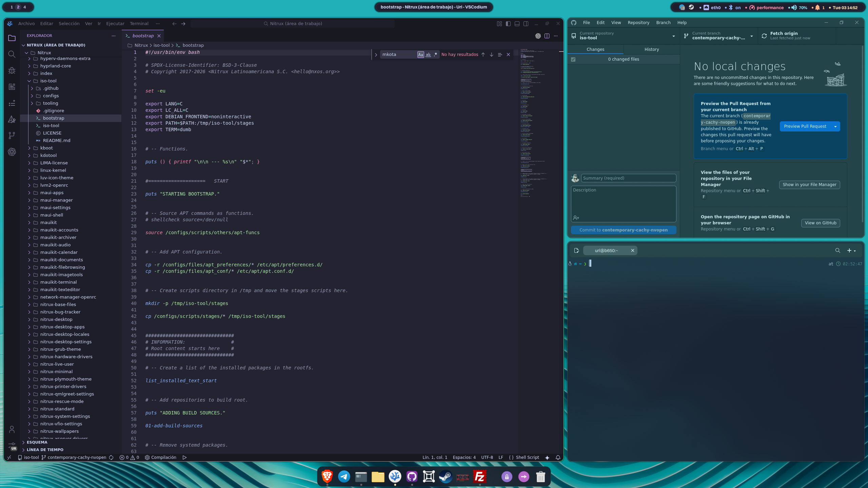Open the Current repository dropdown
This screenshot has width=868, height=488.
[x=623, y=36]
